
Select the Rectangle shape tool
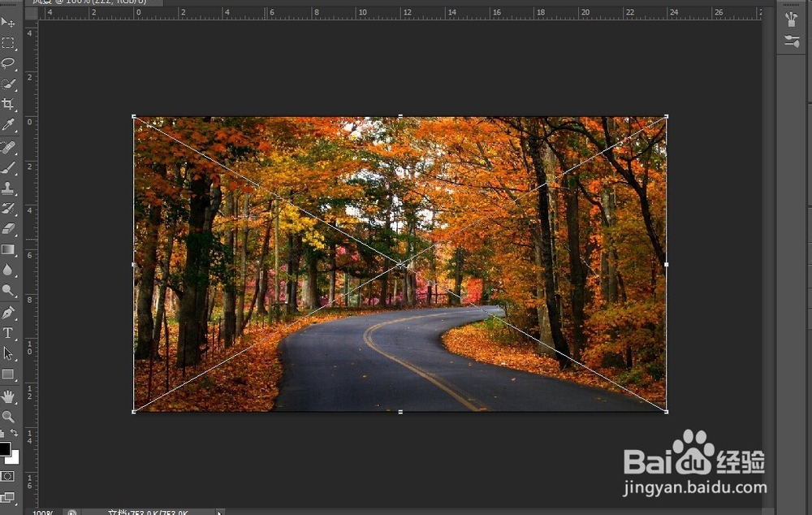[8, 374]
